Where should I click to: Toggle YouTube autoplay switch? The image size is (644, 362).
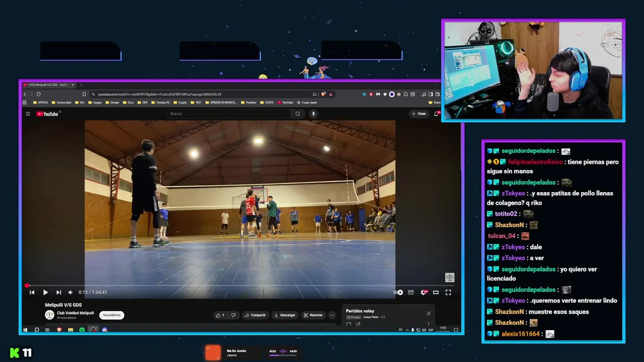pyautogui.click(x=398, y=292)
